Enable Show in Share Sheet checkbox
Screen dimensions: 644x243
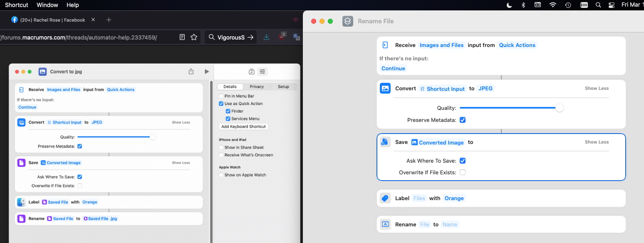221,147
